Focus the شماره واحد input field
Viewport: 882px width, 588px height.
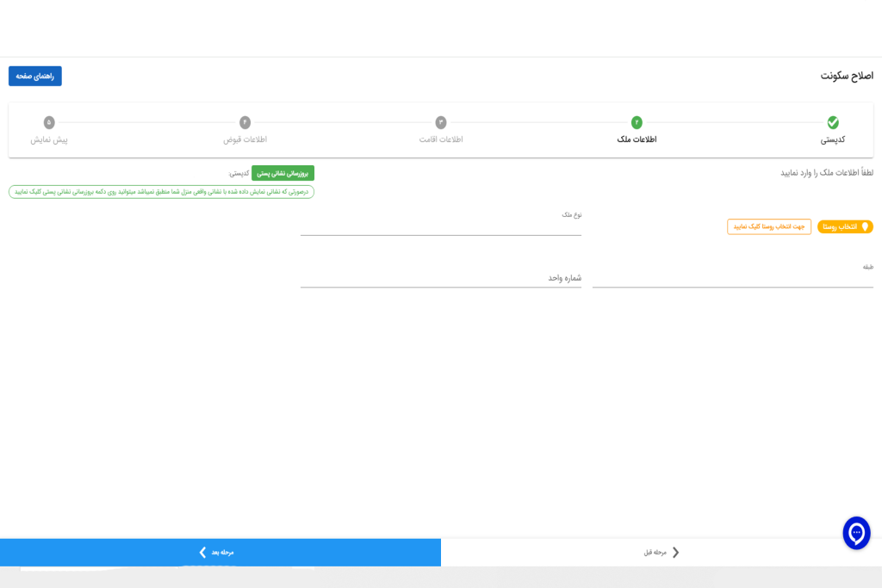441,277
